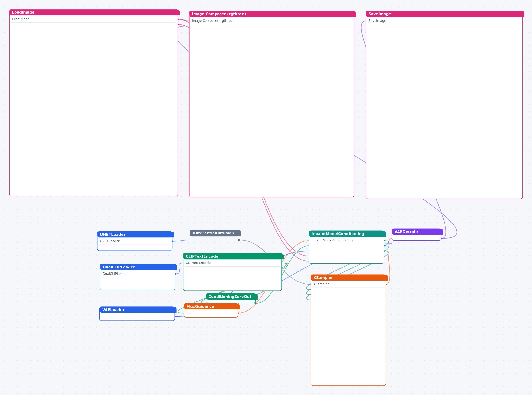Click the gray "DualCLIPLoader" label in node body
532x395 pixels.
tap(115, 274)
